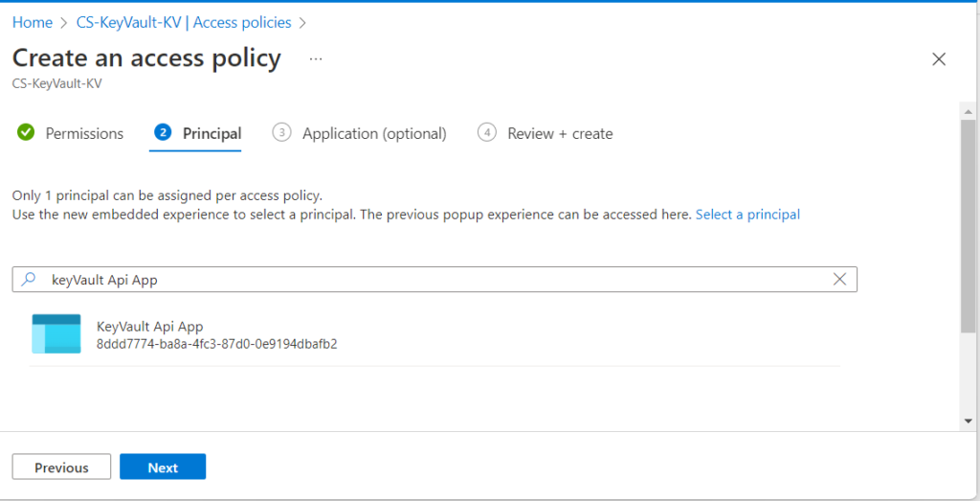
Task: Open the Select a principal link
Action: pyautogui.click(x=747, y=215)
